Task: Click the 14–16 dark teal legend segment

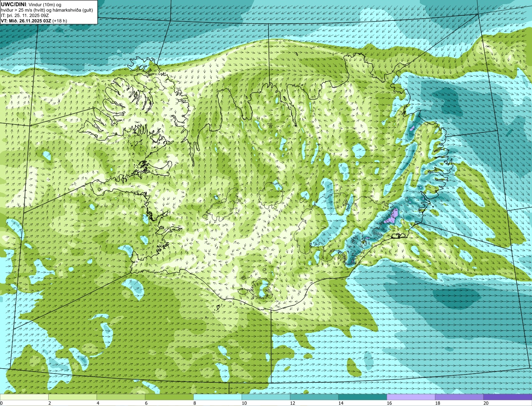Action: pyautogui.click(x=362, y=397)
